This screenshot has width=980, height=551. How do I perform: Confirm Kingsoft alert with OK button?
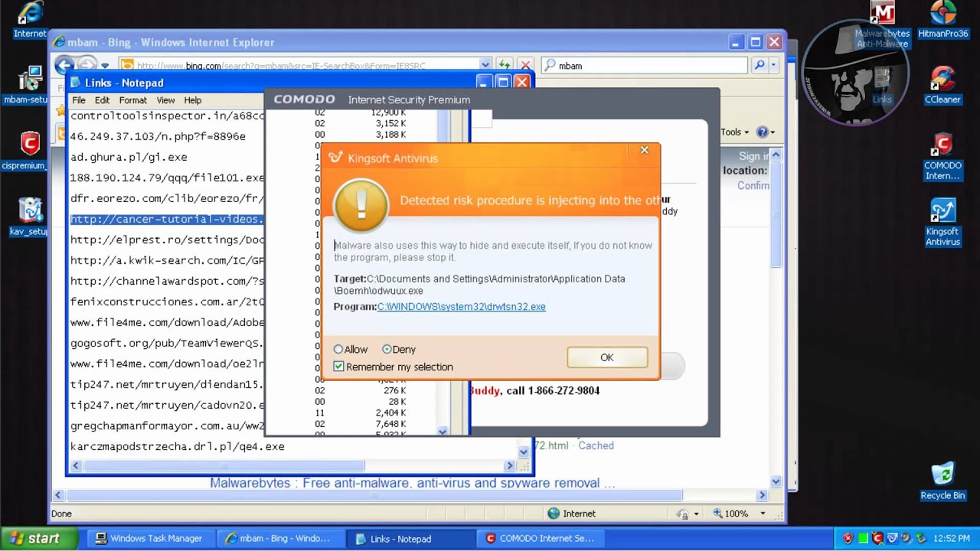tap(607, 357)
